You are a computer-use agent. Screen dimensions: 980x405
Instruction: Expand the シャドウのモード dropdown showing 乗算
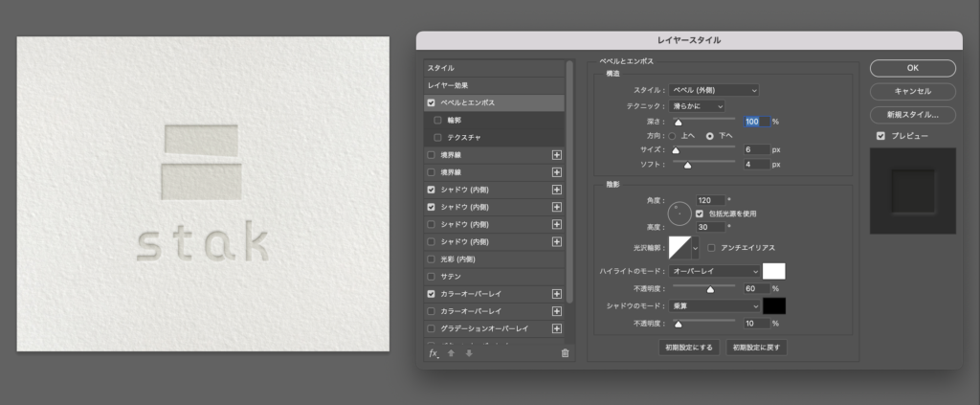714,305
